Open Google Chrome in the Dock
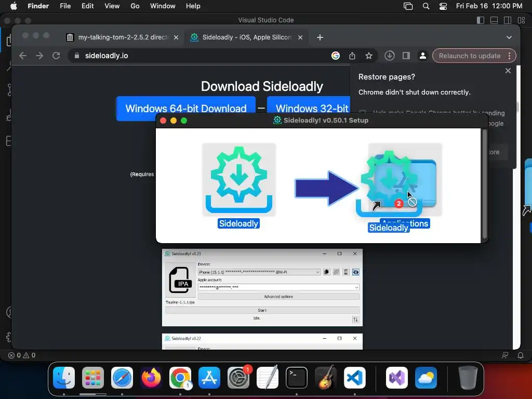Viewport: 532px width, 399px height. click(180, 378)
